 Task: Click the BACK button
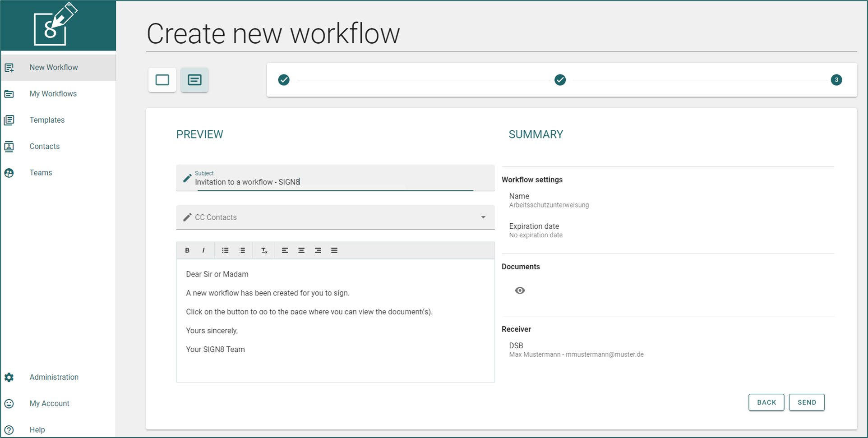coord(766,402)
